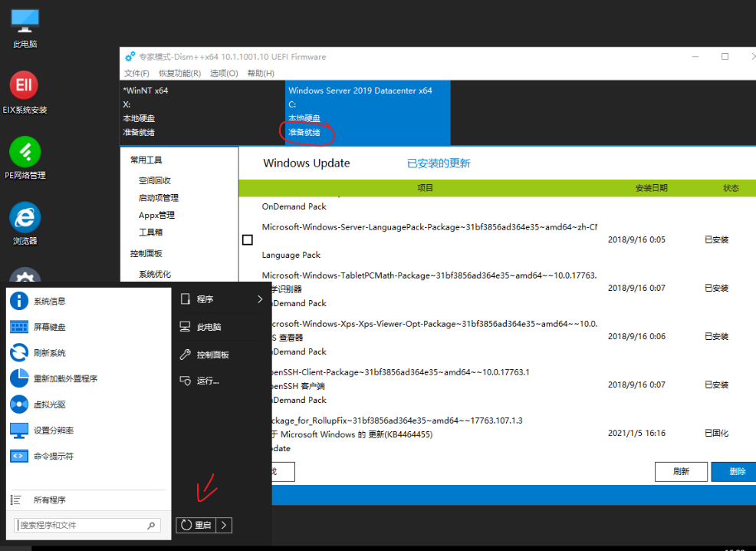Open the 选项(O) menu
This screenshot has width=756, height=551.
point(224,73)
